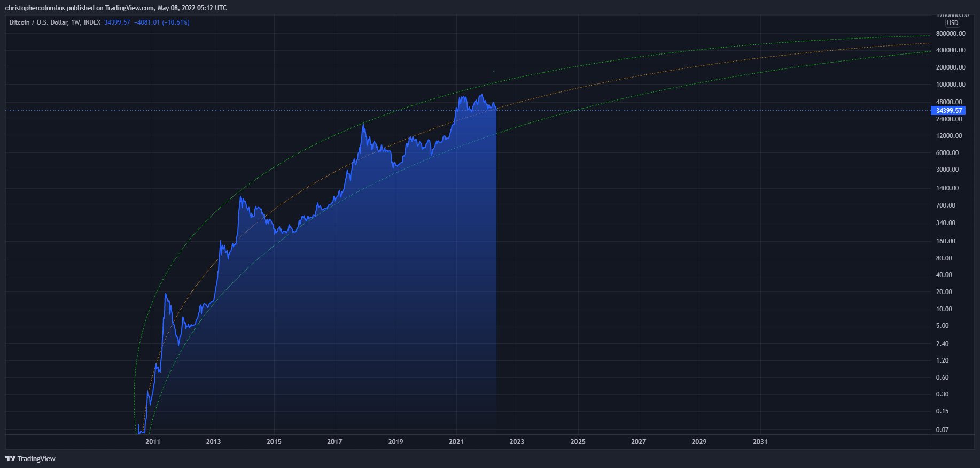Viewport: 980px width, 468px height.
Task: Click the 2011 label on time axis
Action: 153,442
